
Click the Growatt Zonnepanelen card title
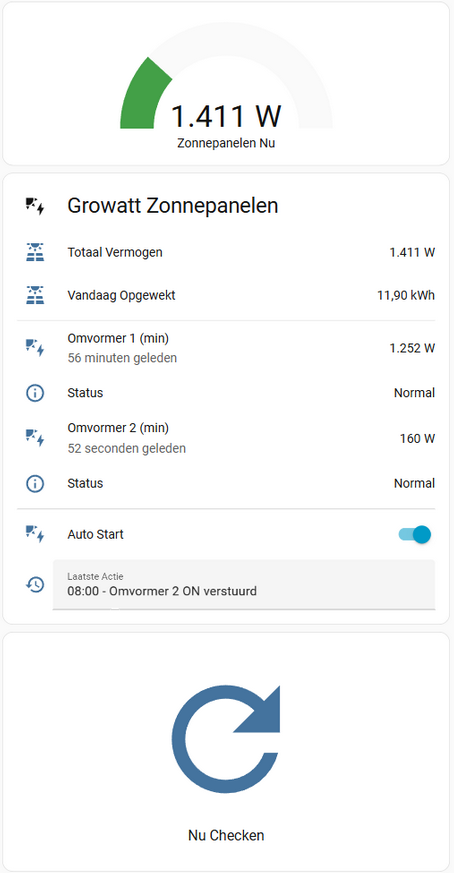pos(173,206)
